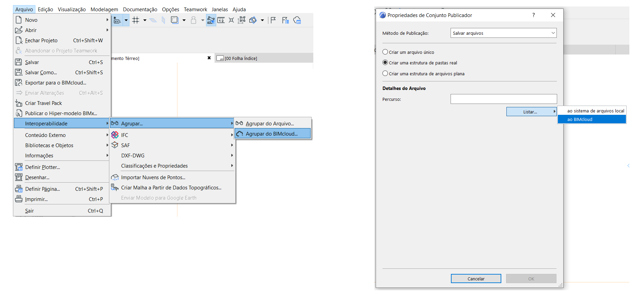This screenshot has width=644, height=294.
Task: Open the BIMcloud panel toolbar icon
Action: [297, 20]
